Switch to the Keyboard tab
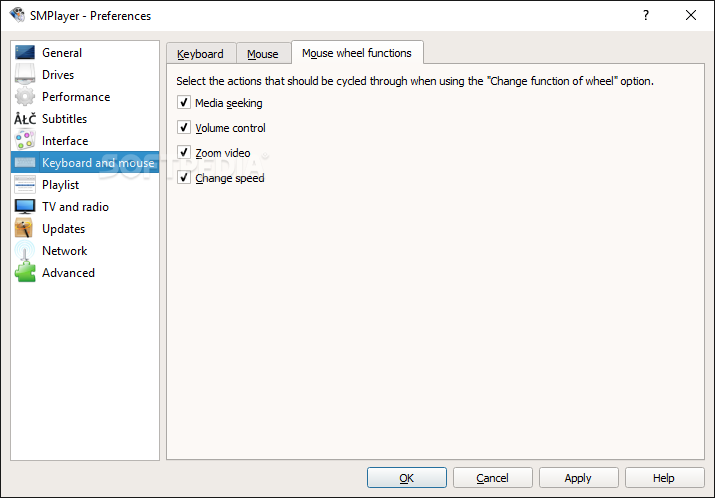715x498 pixels. coord(201,54)
